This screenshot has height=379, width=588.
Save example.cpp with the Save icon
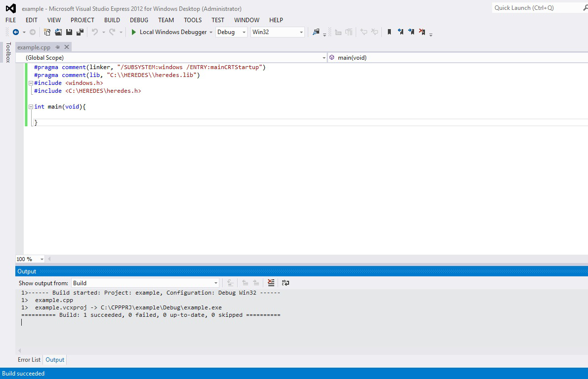coord(69,32)
